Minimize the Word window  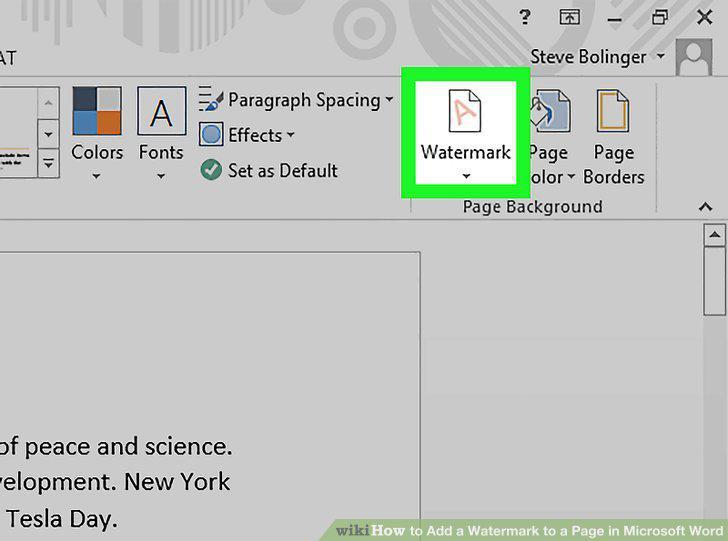614,19
